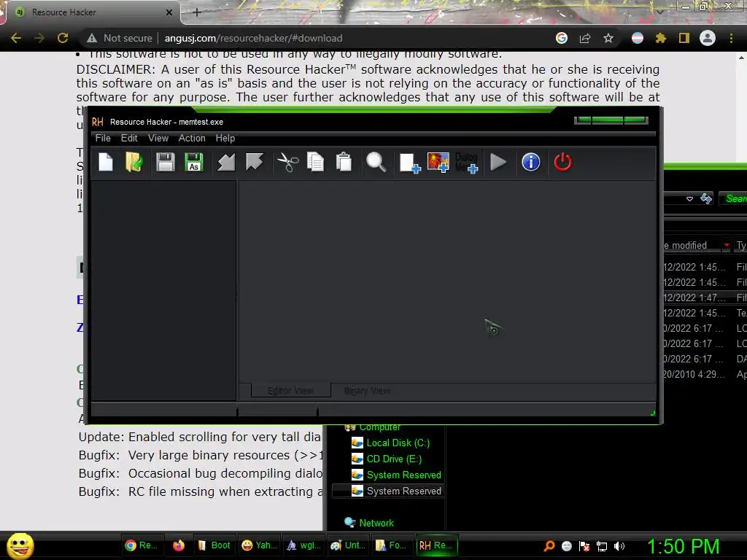
Task: Open the File menu in Resource Hacker
Action: point(103,138)
